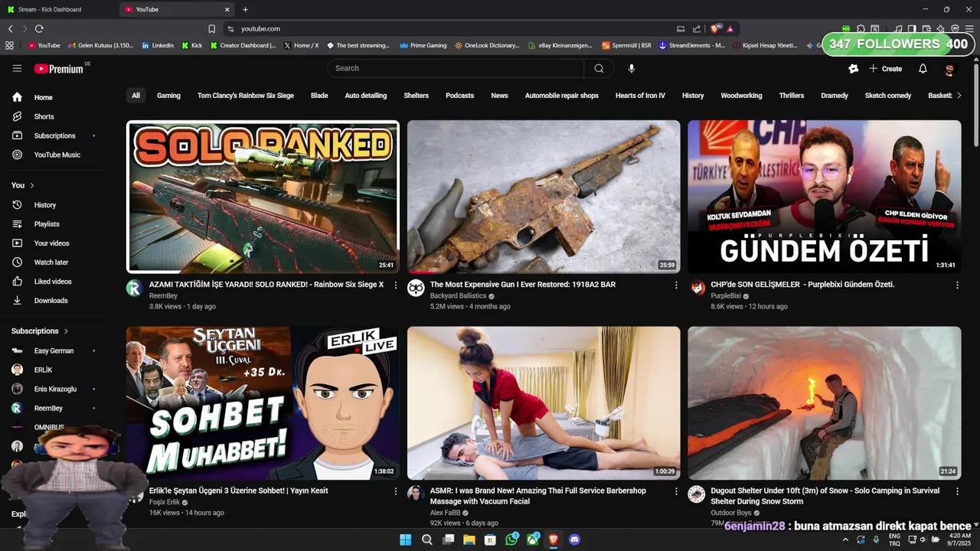Show more category chips arrow

tap(959, 96)
